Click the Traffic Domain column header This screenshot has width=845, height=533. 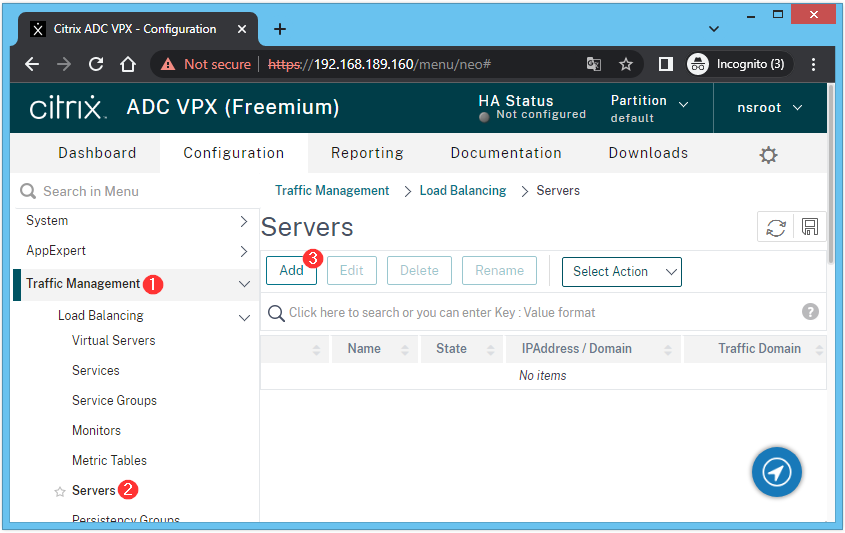[759, 349]
